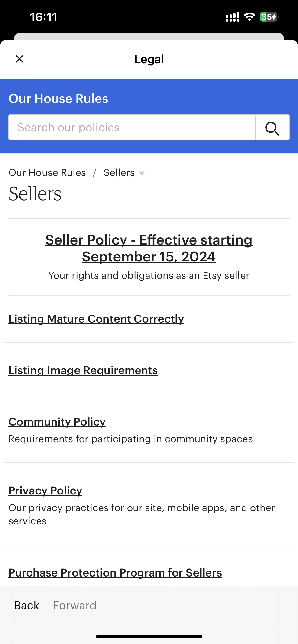Screen dimensions: 298x644
Task: Open Purchase Protection Program for Sellers
Action: [x=115, y=573]
